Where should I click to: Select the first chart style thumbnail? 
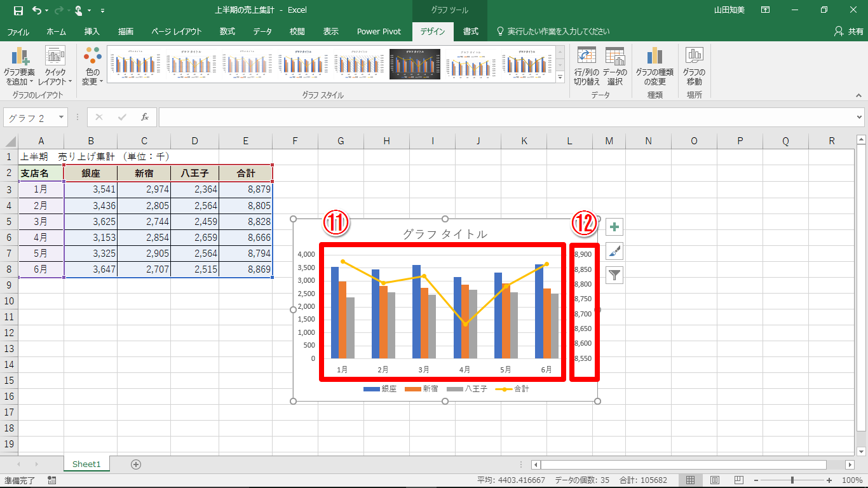[x=134, y=64]
